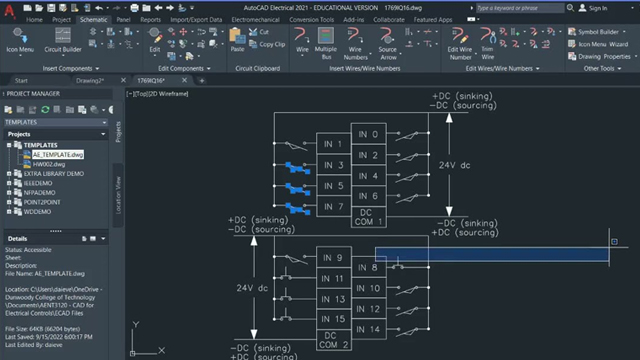This screenshot has height=360, width=640.
Task: Switch to the Drawing2 document tab
Action: pyautogui.click(x=90, y=80)
